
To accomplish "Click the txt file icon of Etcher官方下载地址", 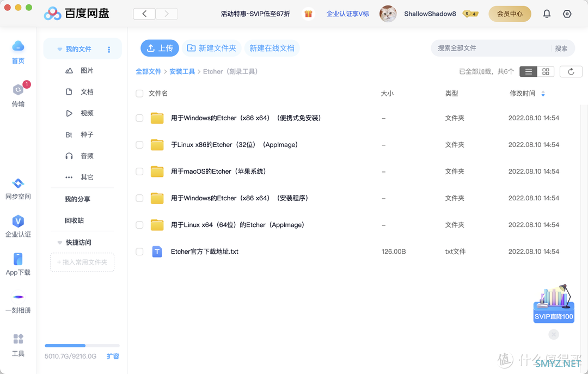I will [157, 252].
